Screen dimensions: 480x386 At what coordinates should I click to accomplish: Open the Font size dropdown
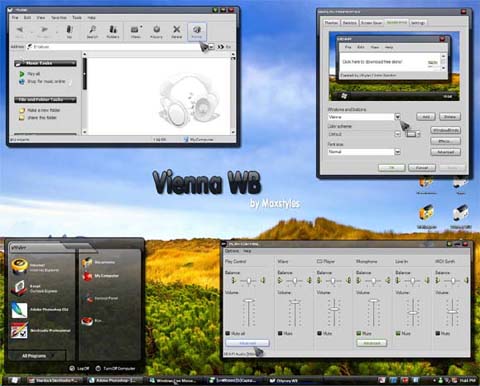pyautogui.click(x=397, y=152)
